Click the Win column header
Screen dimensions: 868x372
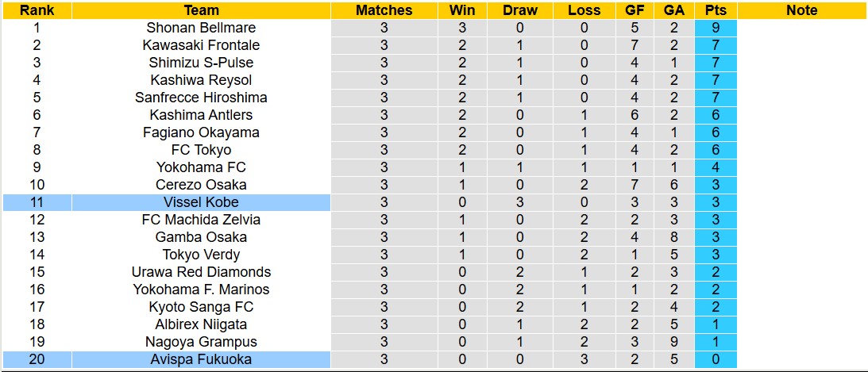coord(462,10)
